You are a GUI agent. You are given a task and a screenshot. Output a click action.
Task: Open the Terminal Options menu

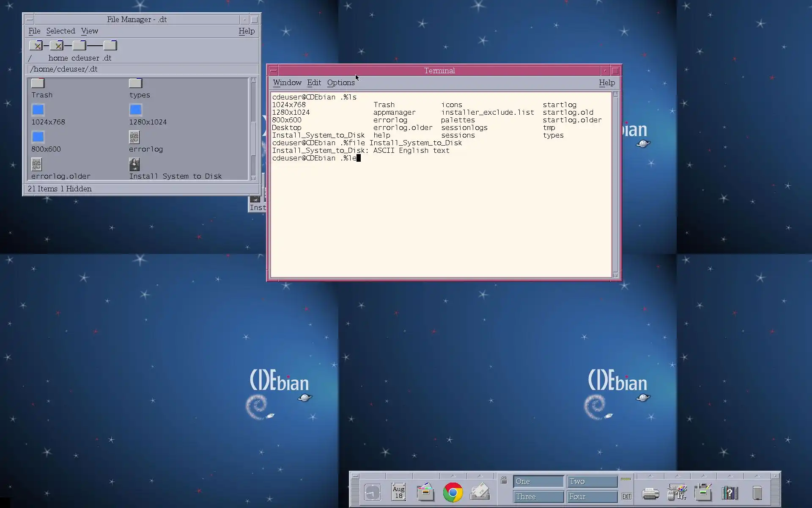(x=340, y=83)
